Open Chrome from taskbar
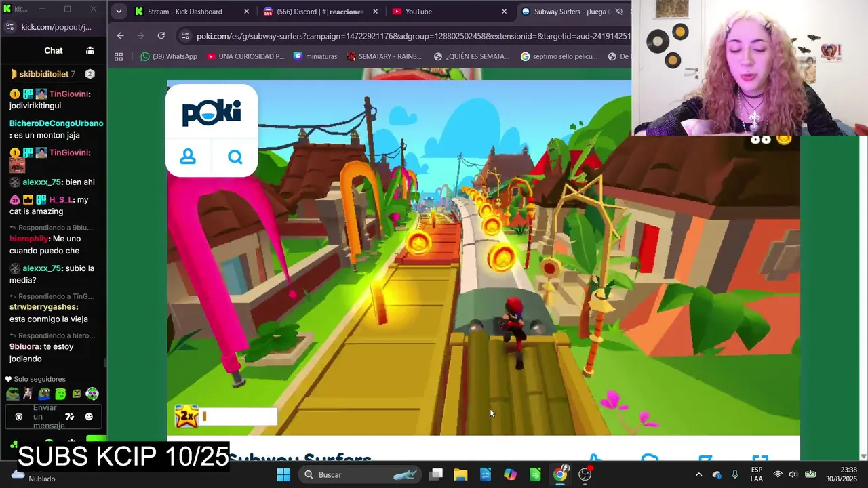This screenshot has width=868, height=488. (560, 474)
